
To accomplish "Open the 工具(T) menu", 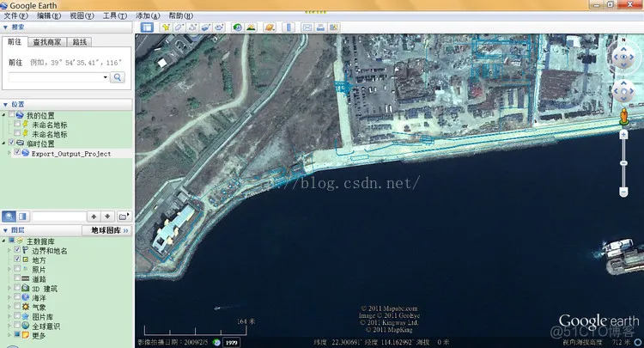I will 114,15.
